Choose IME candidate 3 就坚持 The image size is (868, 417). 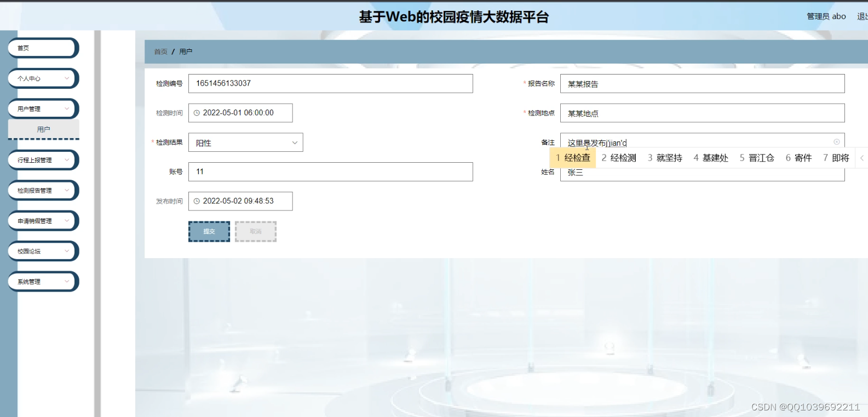point(665,158)
